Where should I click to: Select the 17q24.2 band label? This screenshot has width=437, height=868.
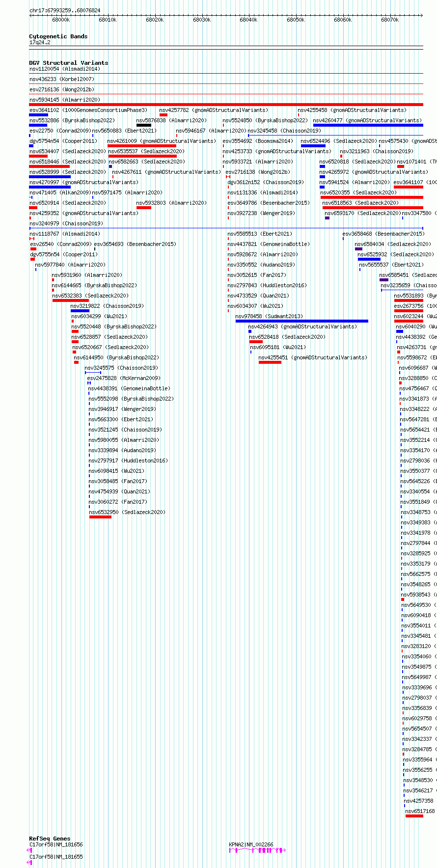39,43
